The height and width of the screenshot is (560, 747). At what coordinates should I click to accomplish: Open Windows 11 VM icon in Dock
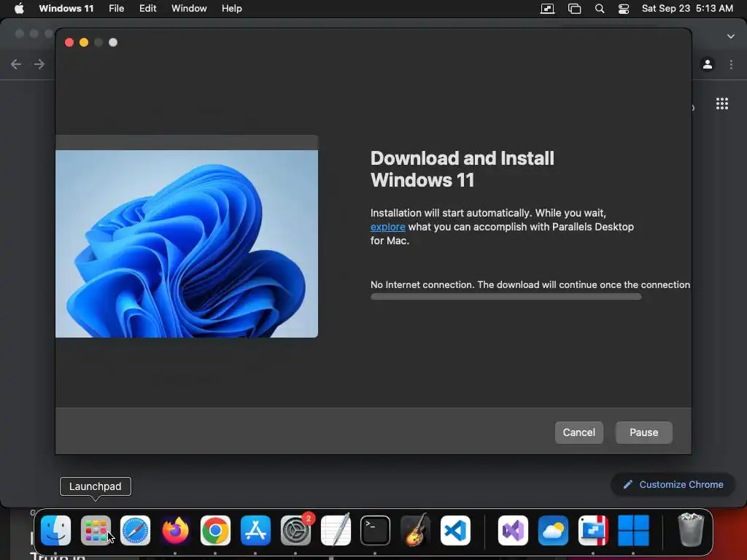click(x=633, y=530)
